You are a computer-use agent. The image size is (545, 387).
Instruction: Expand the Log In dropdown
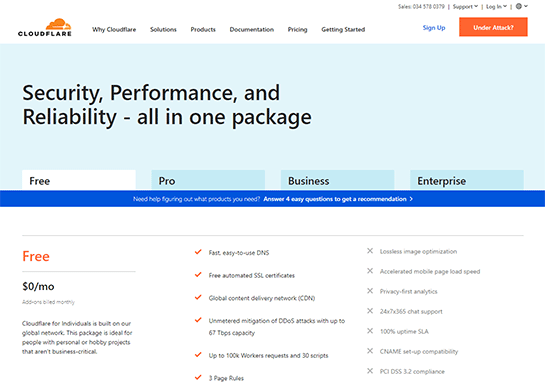pos(496,7)
